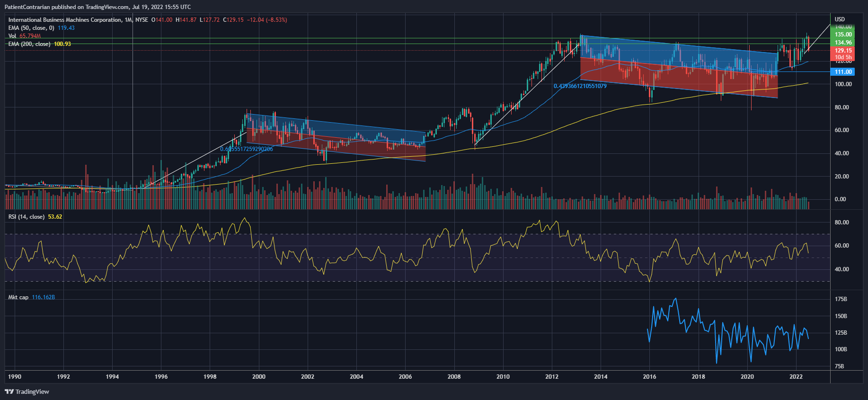Click the 1994 label on the time axis
The image size is (868, 400).
click(x=112, y=377)
